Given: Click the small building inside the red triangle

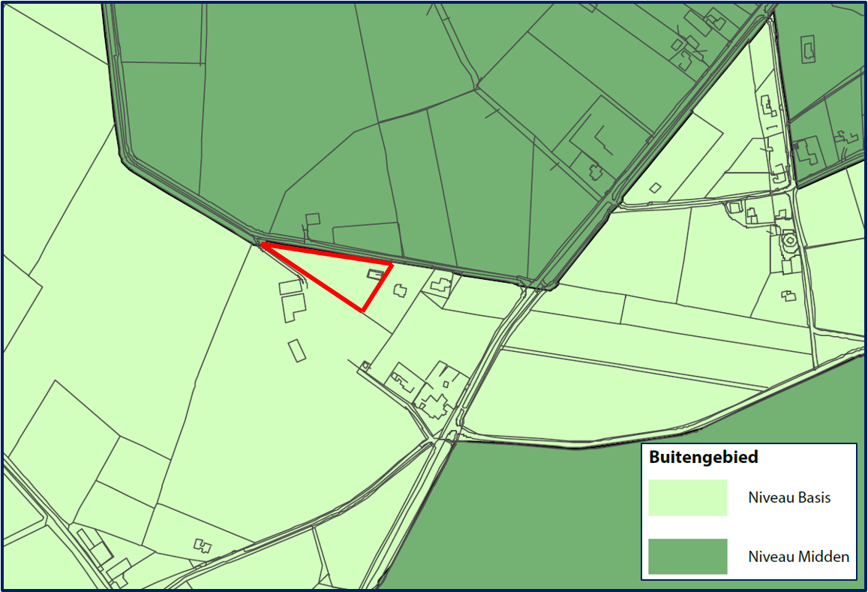Looking at the screenshot, I should pos(375,274).
